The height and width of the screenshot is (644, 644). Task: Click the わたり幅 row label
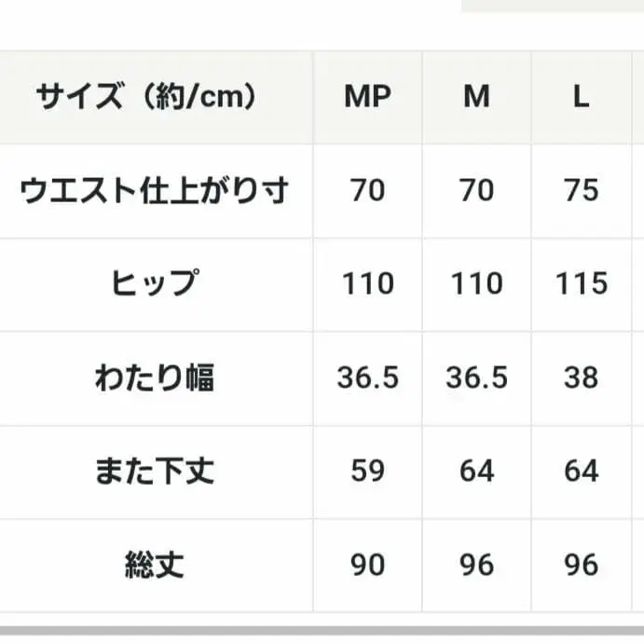pyautogui.click(x=155, y=377)
